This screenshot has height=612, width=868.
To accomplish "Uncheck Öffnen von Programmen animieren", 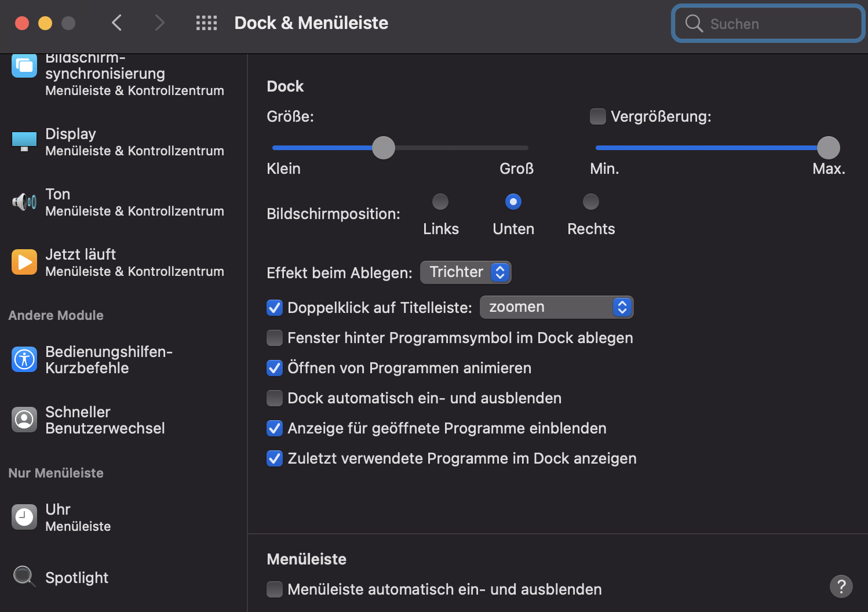I will [275, 368].
